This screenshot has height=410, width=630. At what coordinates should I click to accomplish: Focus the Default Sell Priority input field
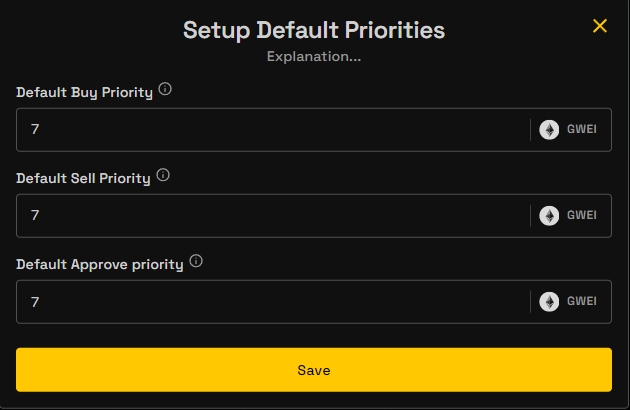(x=270, y=216)
